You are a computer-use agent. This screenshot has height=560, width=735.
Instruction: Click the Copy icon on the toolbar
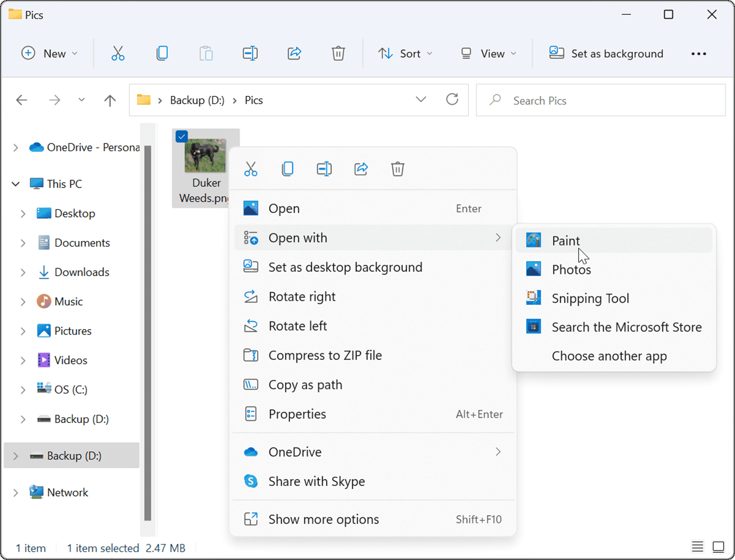pyautogui.click(x=162, y=53)
